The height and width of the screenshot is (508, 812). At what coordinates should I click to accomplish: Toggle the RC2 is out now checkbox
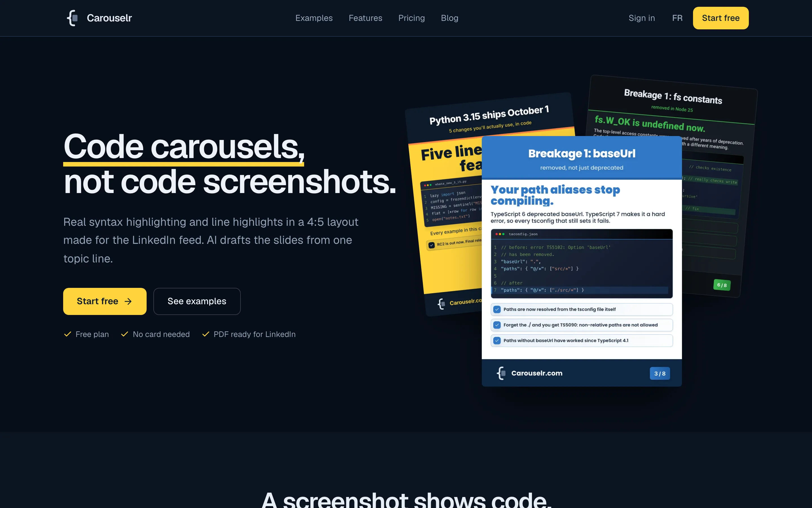(431, 245)
